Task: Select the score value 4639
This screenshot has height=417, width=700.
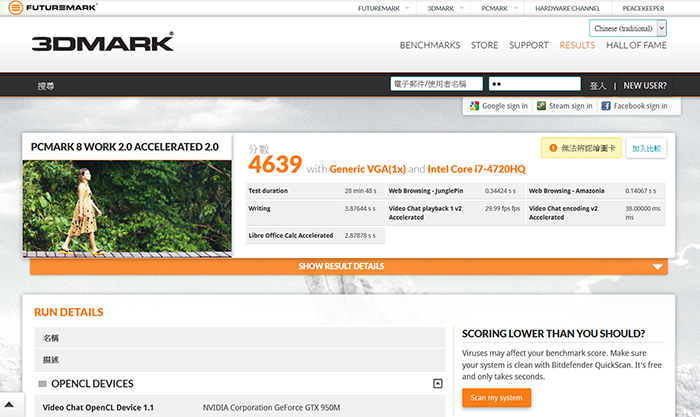Action: [275, 164]
